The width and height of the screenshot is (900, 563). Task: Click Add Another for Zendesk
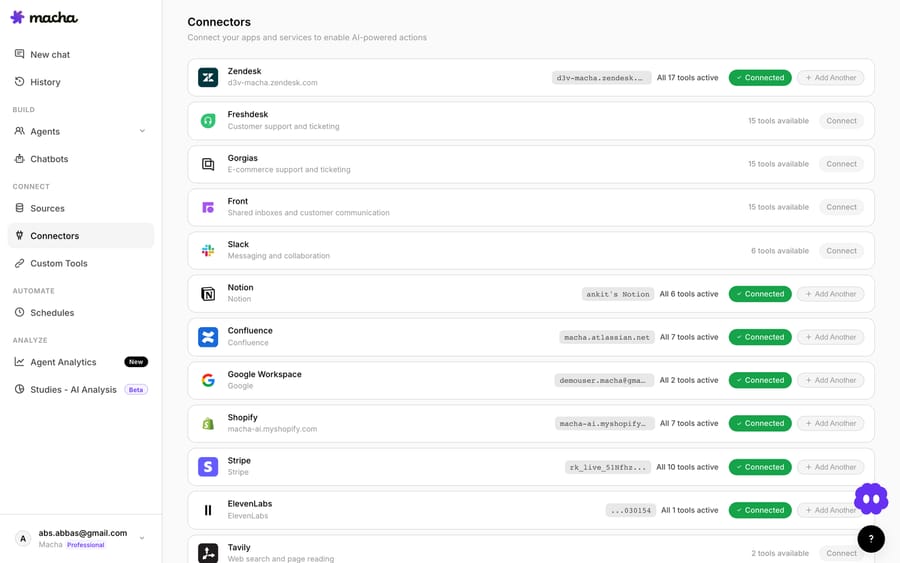(830, 77)
